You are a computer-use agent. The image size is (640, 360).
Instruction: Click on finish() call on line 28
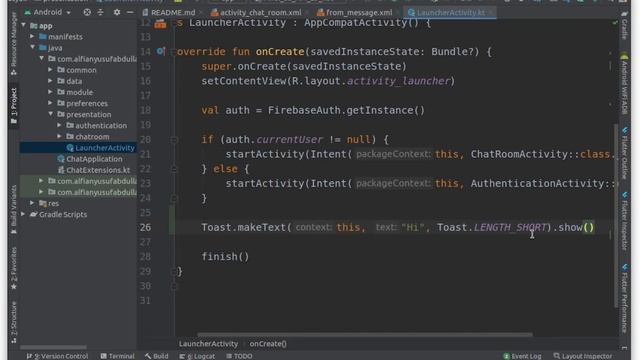click(225, 257)
